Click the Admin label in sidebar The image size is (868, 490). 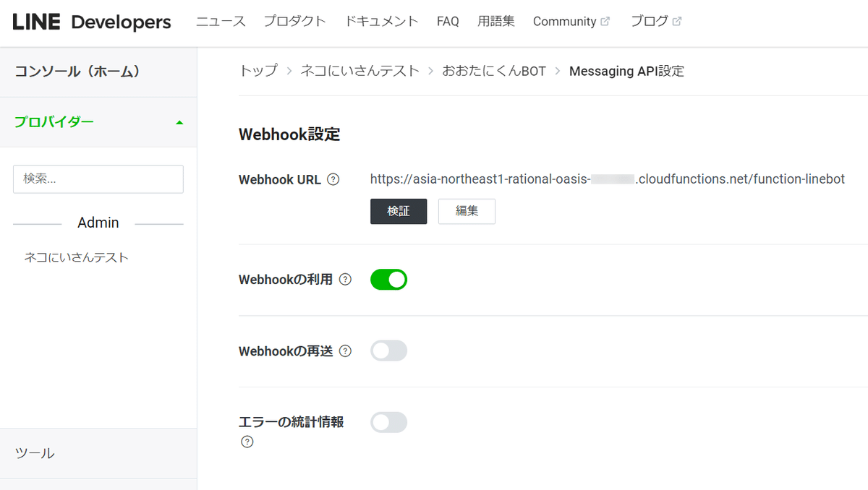pos(98,223)
